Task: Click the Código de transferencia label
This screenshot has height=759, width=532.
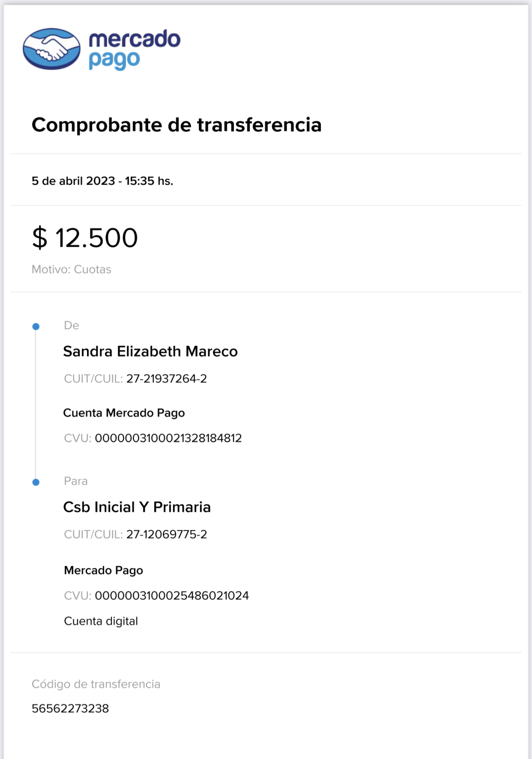Action: pyautogui.click(x=96, y=684)
